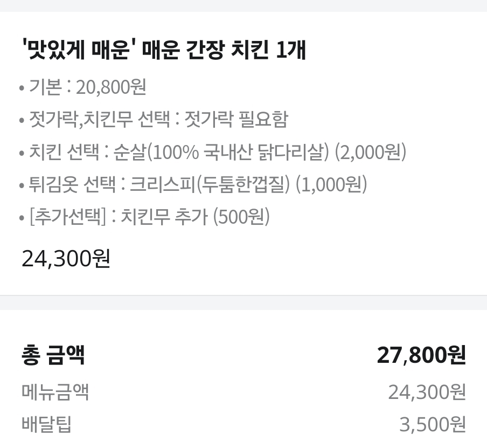Tap the gray divider between sections
This screenshot has height=448, width=487.
click(x=244, y=302)
